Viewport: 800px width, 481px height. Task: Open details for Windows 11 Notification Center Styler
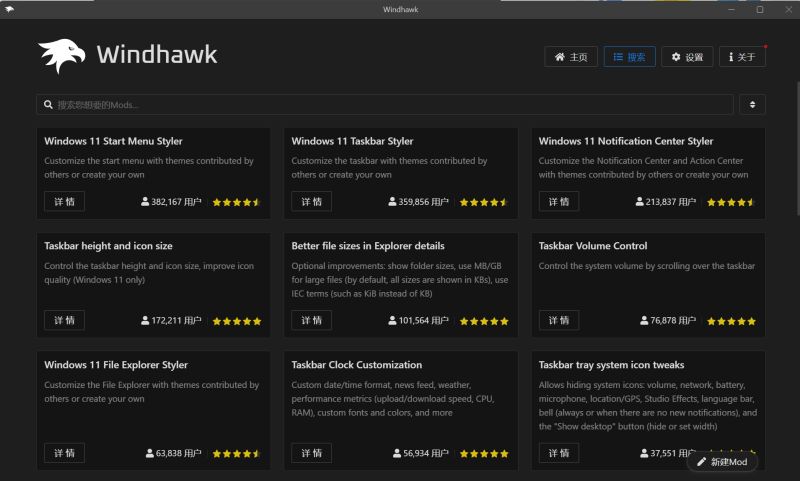pos(559,201)
